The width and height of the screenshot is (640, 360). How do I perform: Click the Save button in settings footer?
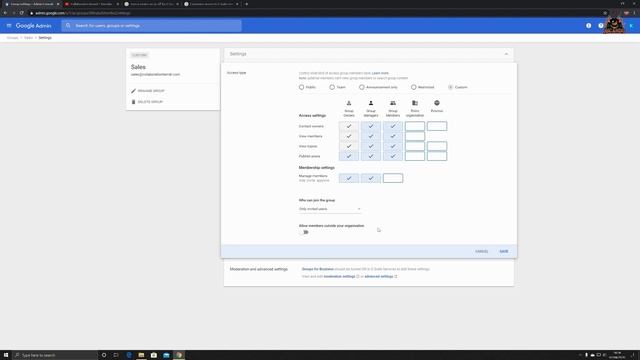[x=504, y=251]
